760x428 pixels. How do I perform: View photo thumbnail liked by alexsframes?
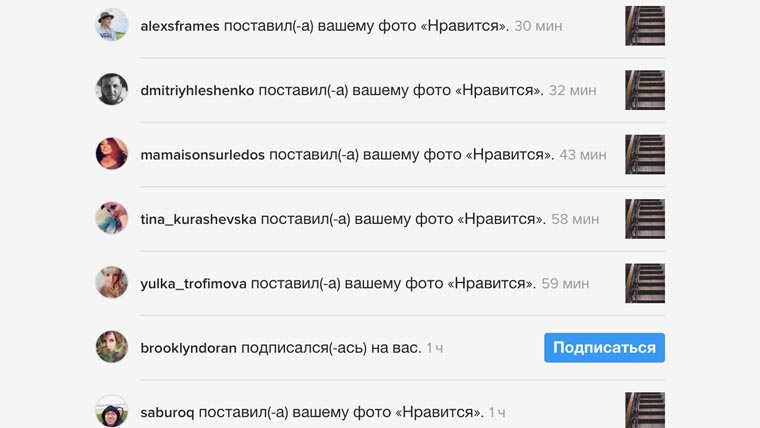(x=645, y=26)
